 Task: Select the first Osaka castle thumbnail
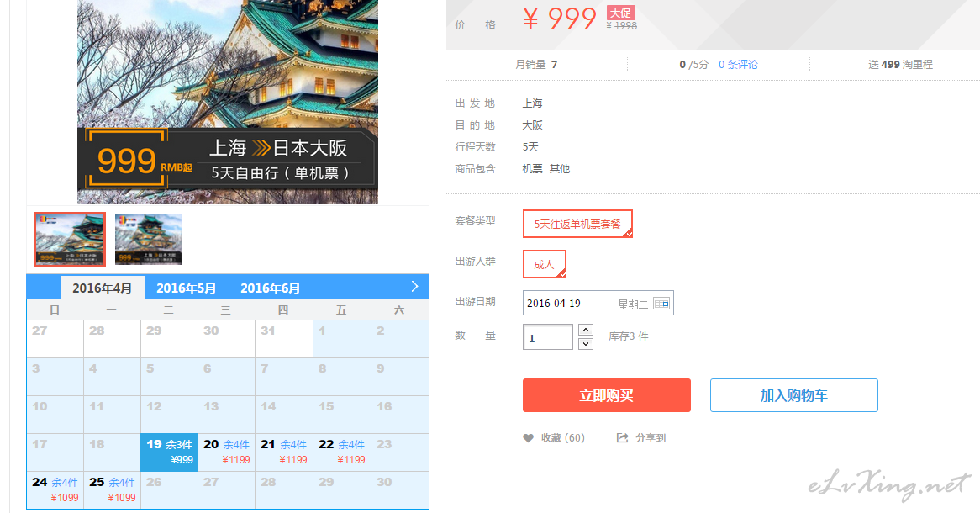coord(70,240)
